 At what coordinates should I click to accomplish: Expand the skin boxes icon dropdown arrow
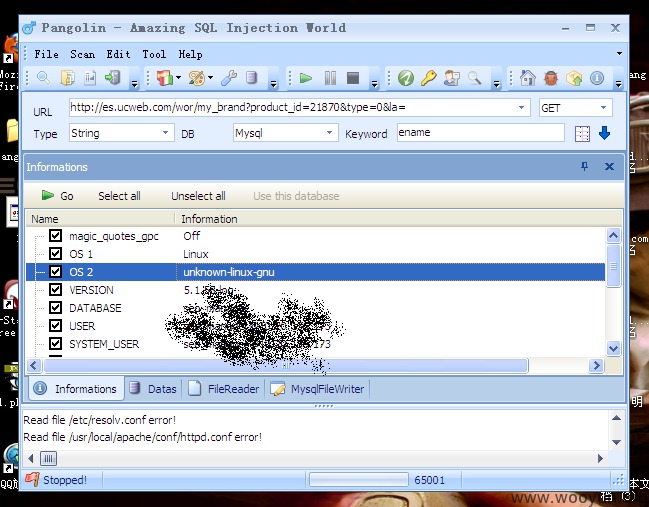[x=178, y=77]
